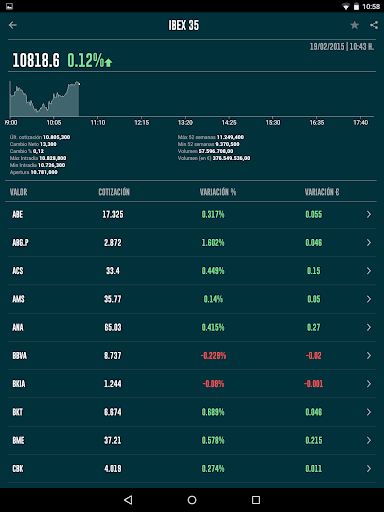Tap the chevron on the AMS row
This screenshot has height=512, width=384.
tap(369, 299)
